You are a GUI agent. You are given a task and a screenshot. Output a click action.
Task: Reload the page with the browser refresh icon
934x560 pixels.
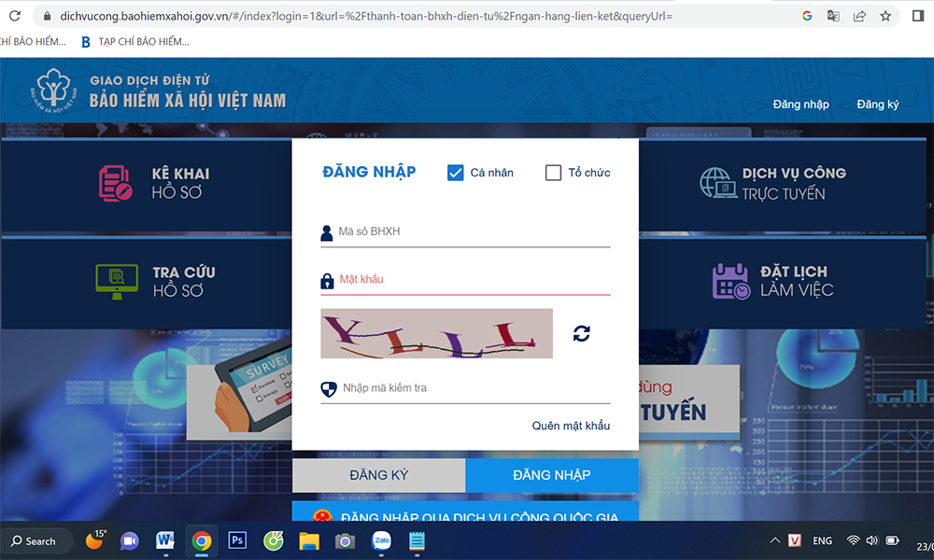pos(15,16)
